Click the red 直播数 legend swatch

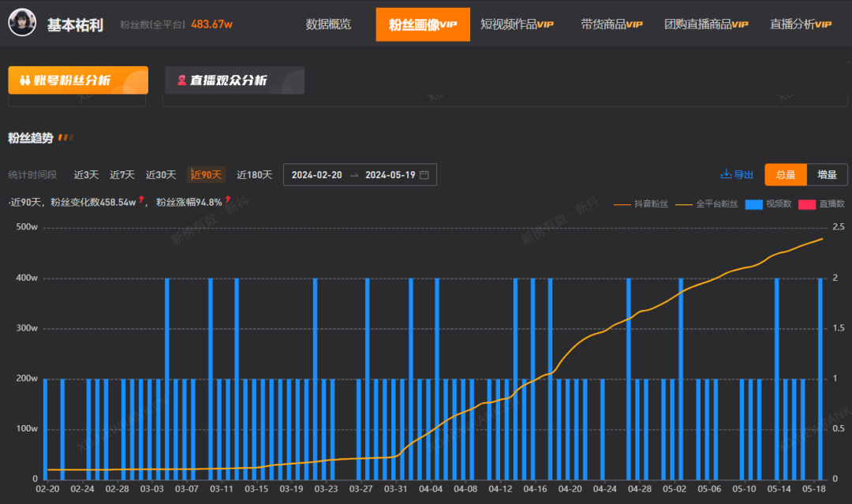(807, 204)
